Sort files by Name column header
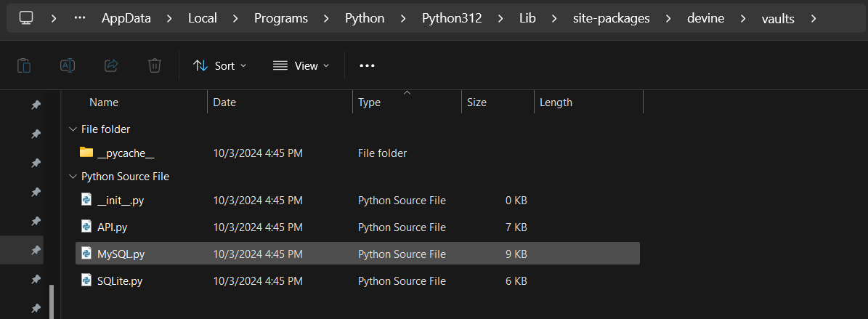Image resolution: width=868 pixels, height=319 pixels. coord(104,102)
